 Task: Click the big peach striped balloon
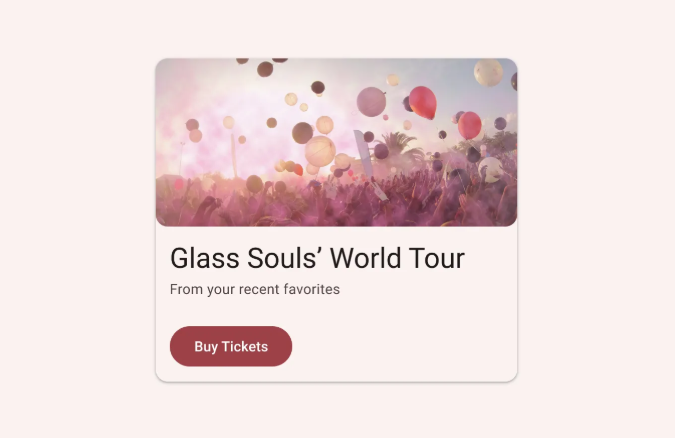tap(320, 151)
